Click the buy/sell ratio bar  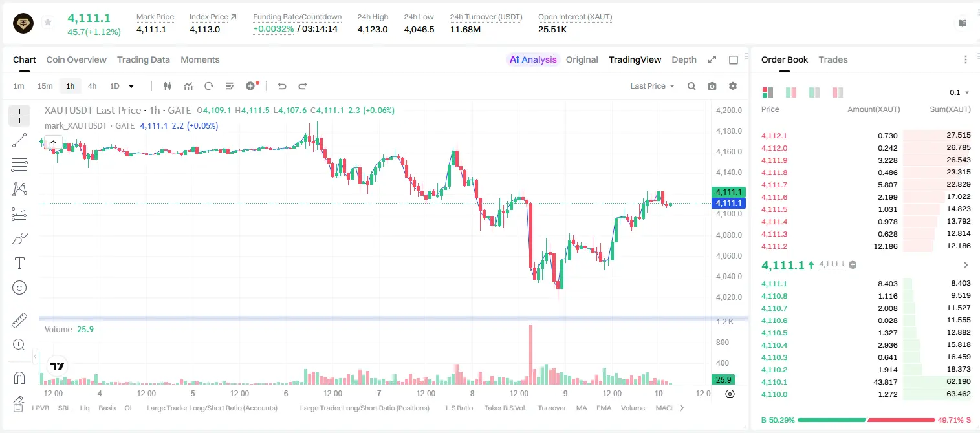tap(866, 420)
